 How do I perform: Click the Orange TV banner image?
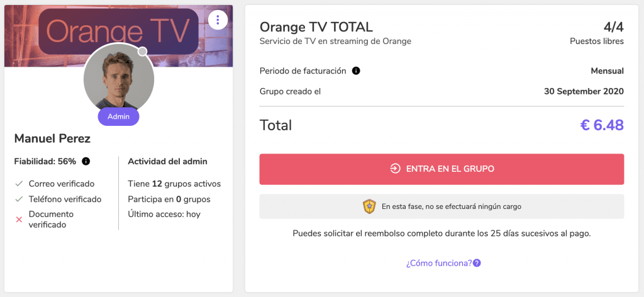pyautogui.click(x=119, y=36)
